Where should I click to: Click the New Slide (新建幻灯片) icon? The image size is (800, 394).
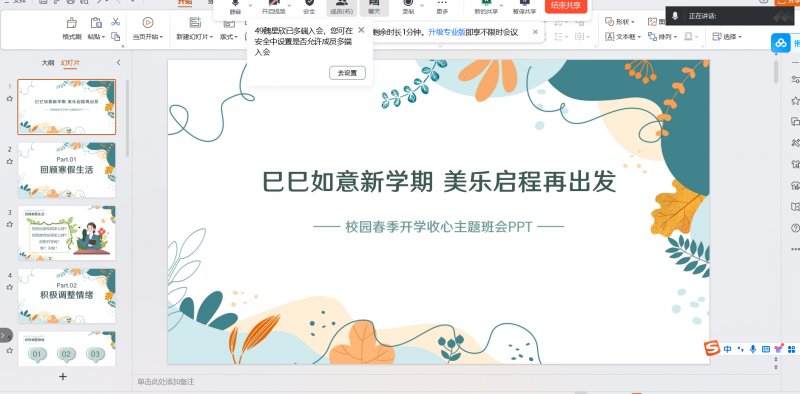point(195,22)
